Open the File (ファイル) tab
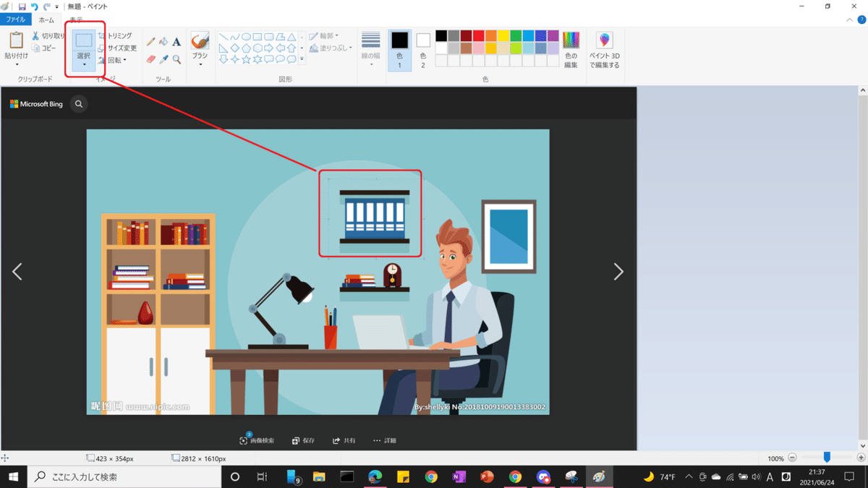 point(17,20)
